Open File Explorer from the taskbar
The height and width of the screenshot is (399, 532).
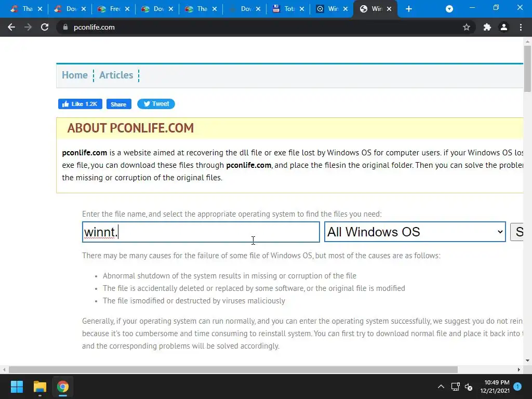39,387
